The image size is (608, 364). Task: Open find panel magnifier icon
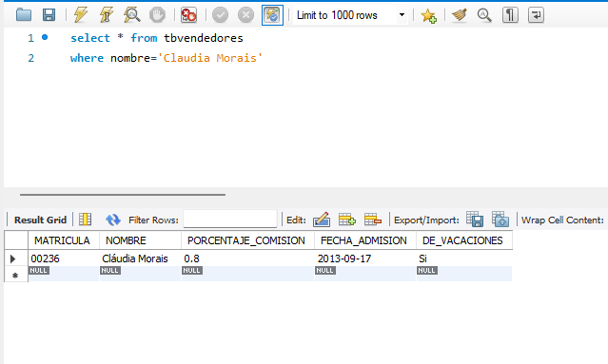pos(484,15)
